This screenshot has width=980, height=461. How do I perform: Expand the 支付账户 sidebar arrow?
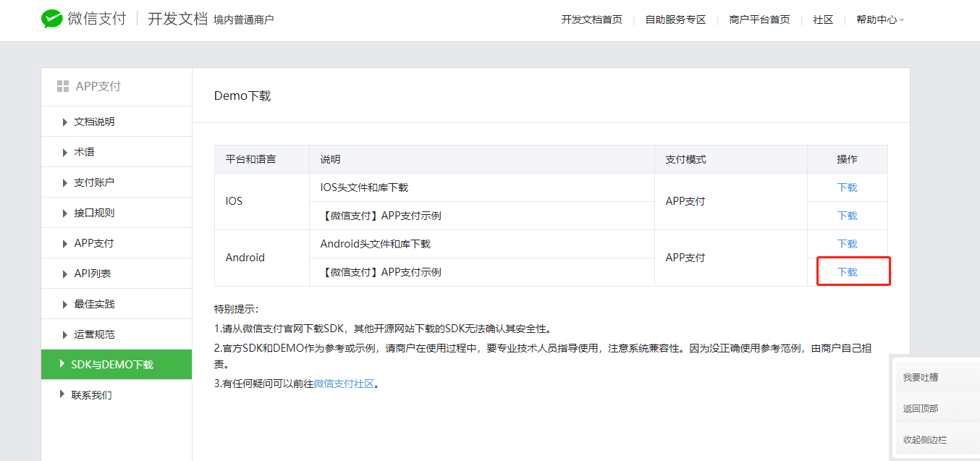pyautogui.click(x=65, y=182)
